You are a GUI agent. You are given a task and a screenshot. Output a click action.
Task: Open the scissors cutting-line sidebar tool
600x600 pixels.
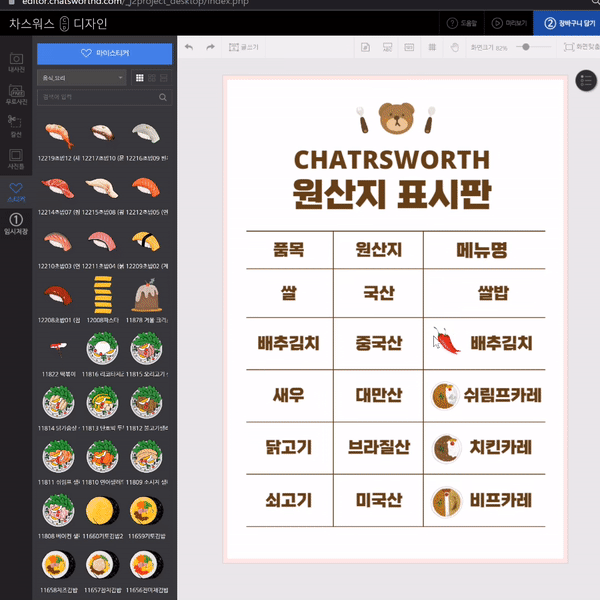point(16,126)
